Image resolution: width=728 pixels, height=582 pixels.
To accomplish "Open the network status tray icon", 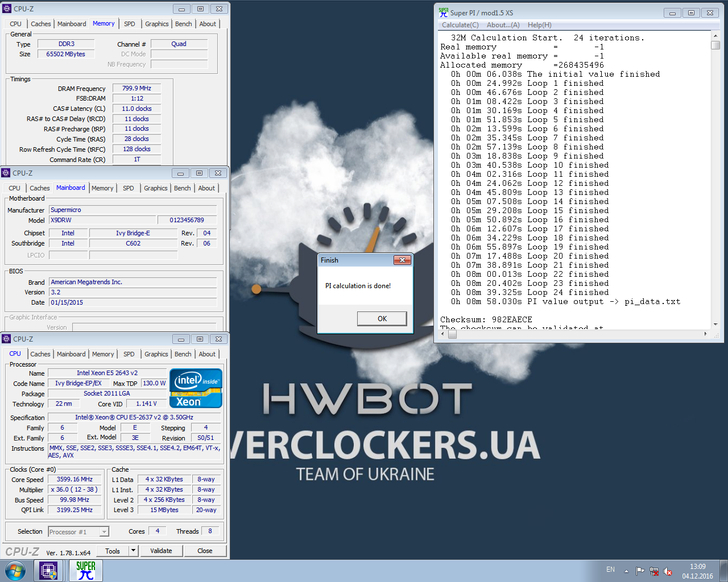I will 654,571.
